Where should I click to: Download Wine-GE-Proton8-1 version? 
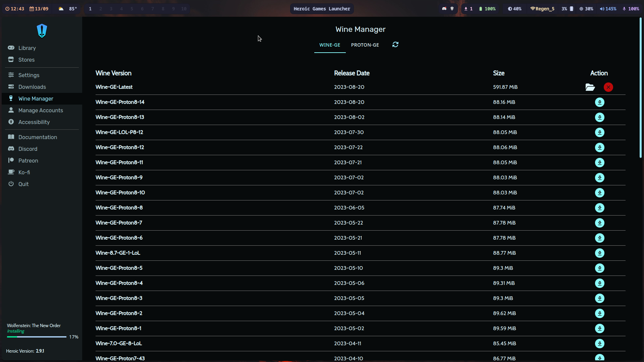point(599,328)
